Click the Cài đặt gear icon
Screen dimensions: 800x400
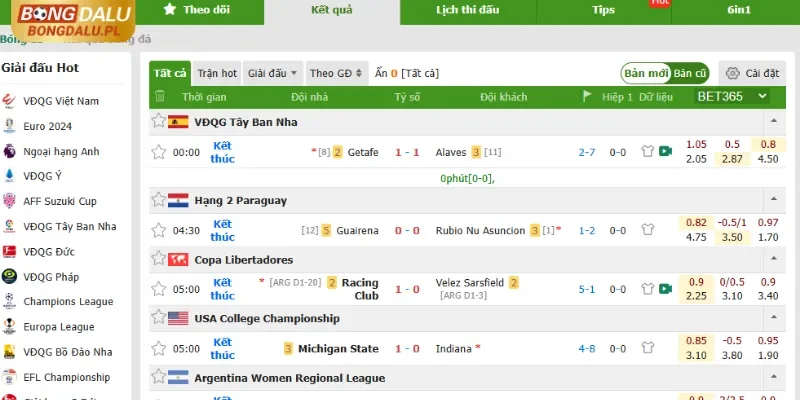pos(733,73)
